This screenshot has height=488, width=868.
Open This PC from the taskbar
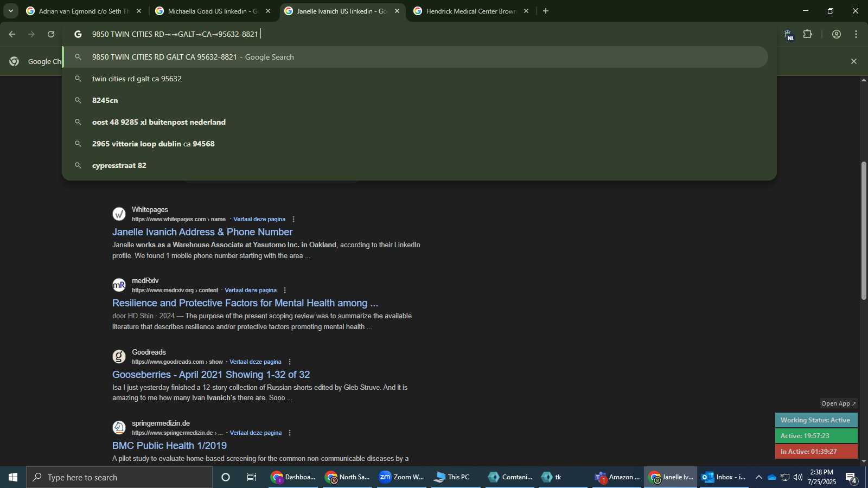tap(455, 477)
